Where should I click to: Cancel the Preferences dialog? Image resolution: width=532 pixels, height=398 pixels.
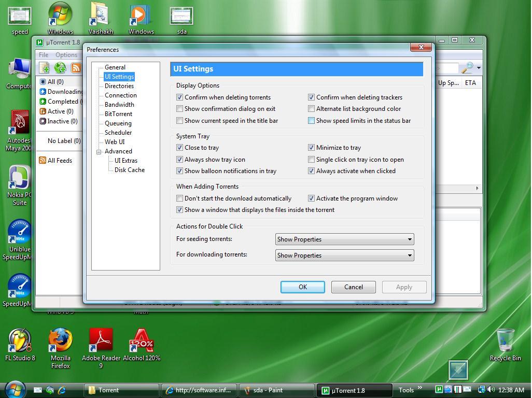[x=353, y=287]
